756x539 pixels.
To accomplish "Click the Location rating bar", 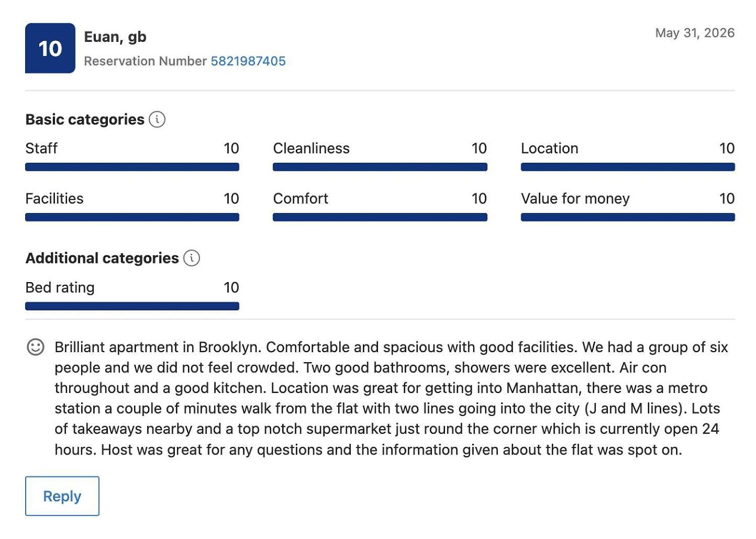I will click(628, 167).
